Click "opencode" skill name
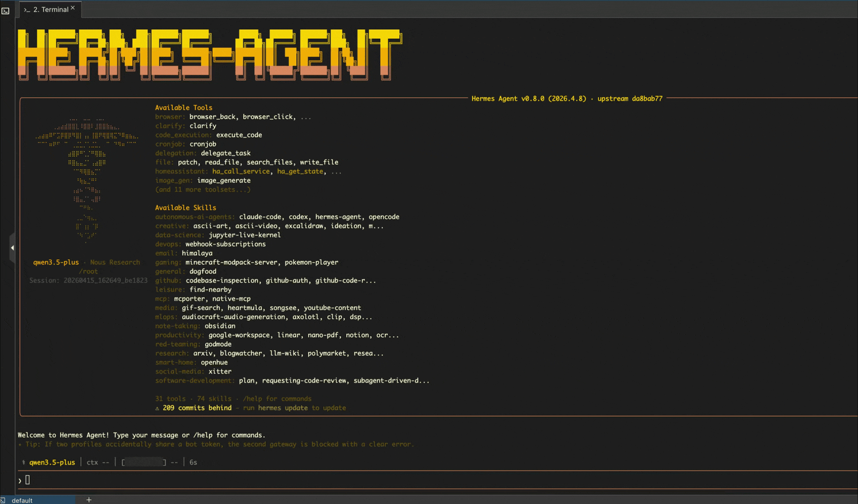Screen dimensions: 858x504 (x=384, y=217)
